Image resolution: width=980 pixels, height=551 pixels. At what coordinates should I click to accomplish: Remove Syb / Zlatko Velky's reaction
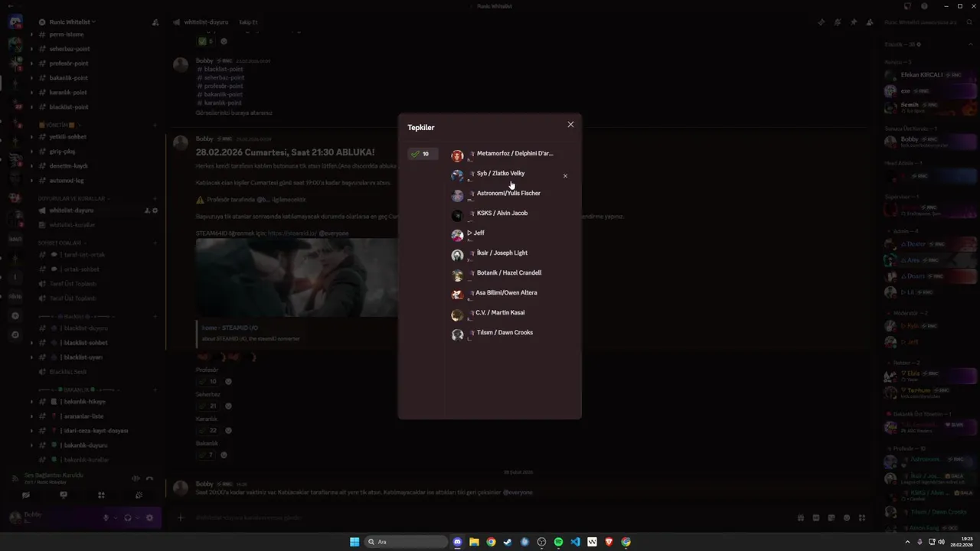pos(565,176)
